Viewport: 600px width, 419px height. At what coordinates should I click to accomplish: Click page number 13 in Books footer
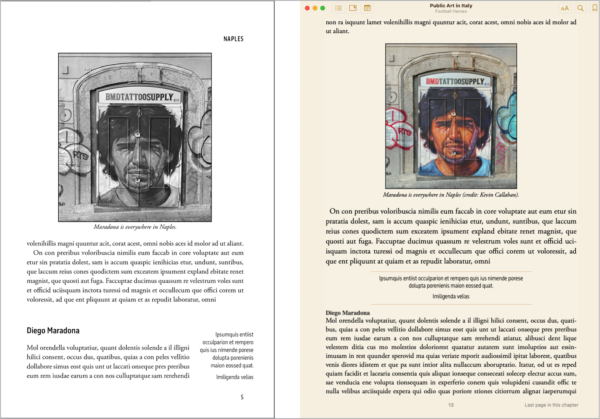pos(451,405)
